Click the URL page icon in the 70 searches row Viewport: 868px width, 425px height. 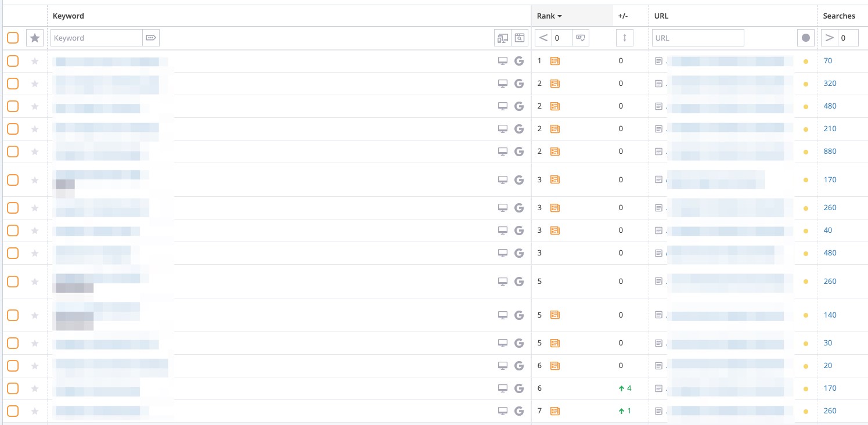coord(658,61)
